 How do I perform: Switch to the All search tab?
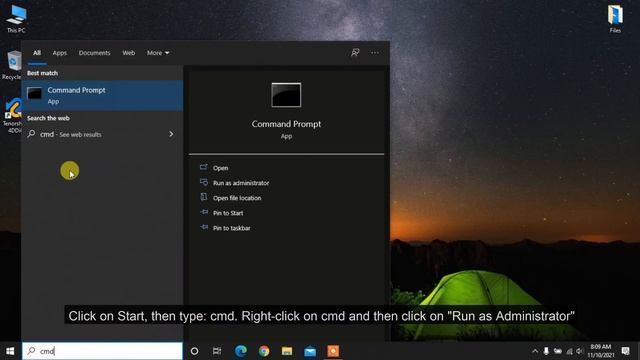point(37,53)
